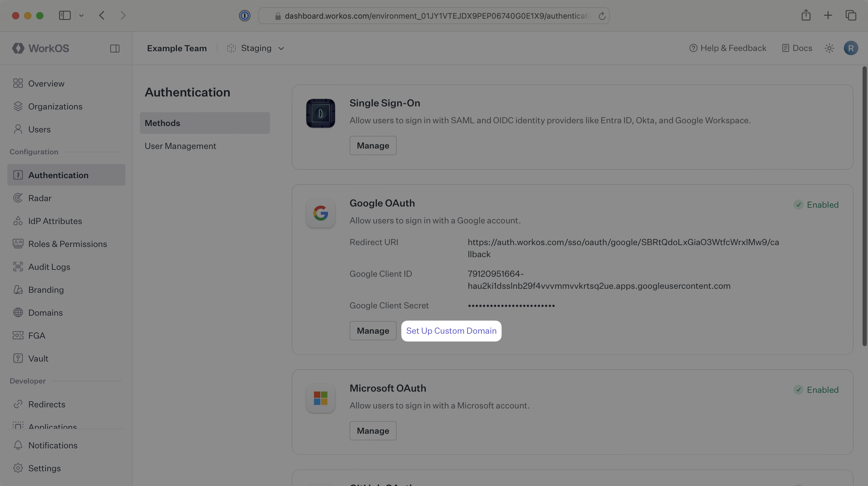Open the Audit Logs page
868x486 pixels.
49,267
